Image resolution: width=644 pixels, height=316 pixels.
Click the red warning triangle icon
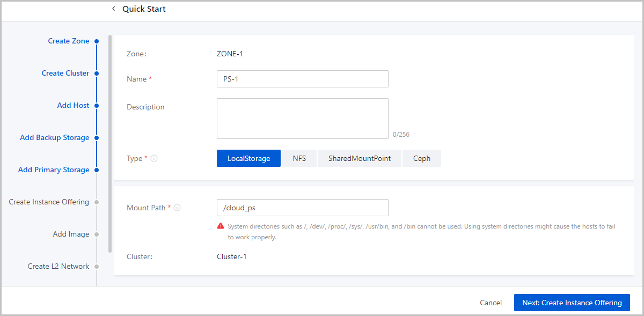(221, 226)
